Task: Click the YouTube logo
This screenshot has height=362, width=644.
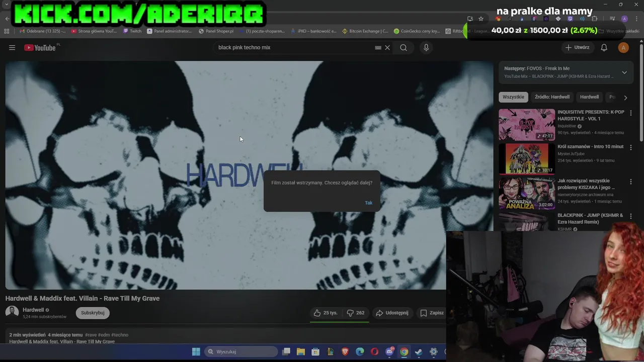Action: point(40,48)
